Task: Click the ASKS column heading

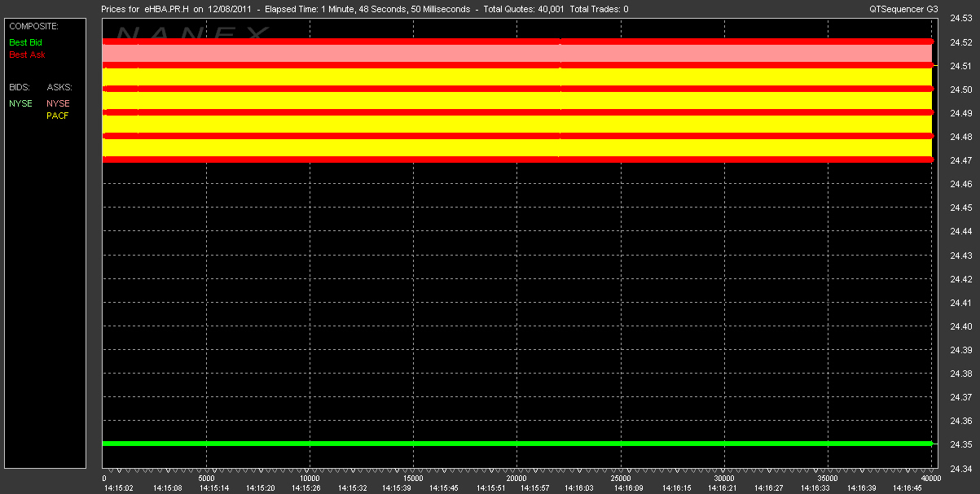Action: (59, 86)
